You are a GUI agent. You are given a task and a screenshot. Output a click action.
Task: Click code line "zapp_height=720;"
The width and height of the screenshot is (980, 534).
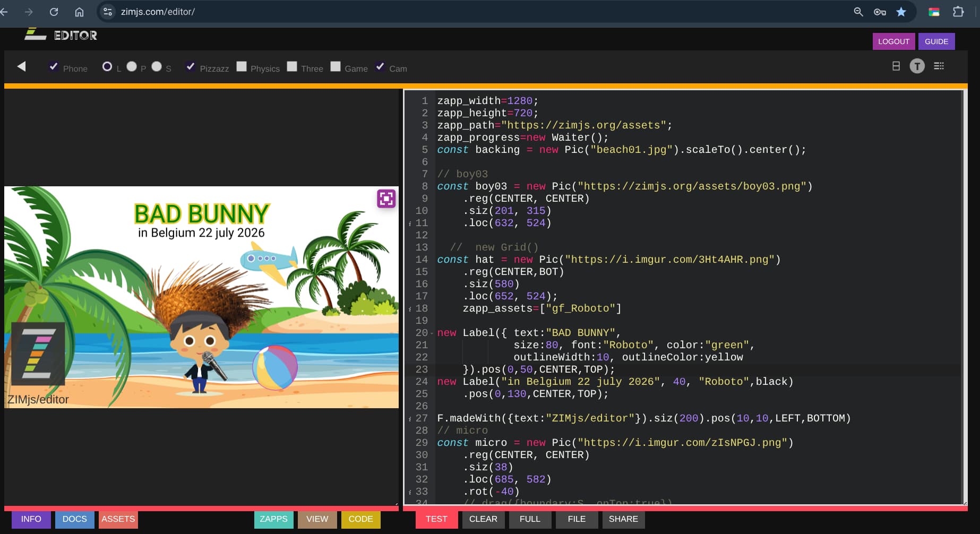487,113
